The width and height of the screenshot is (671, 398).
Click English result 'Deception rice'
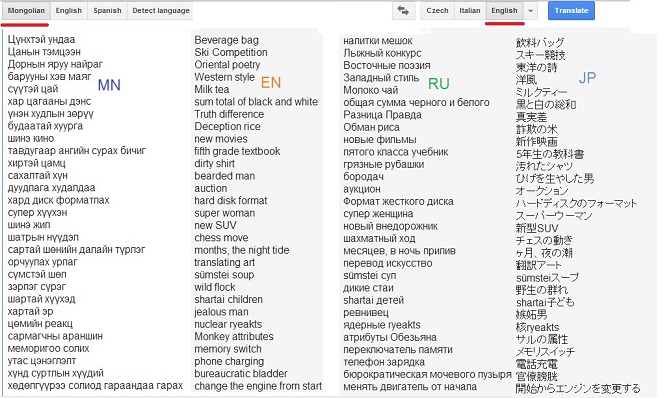tap(227, 127)
